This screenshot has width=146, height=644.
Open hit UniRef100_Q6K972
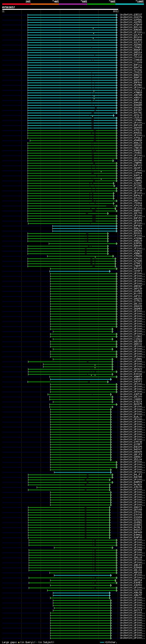tap(131, 80)
